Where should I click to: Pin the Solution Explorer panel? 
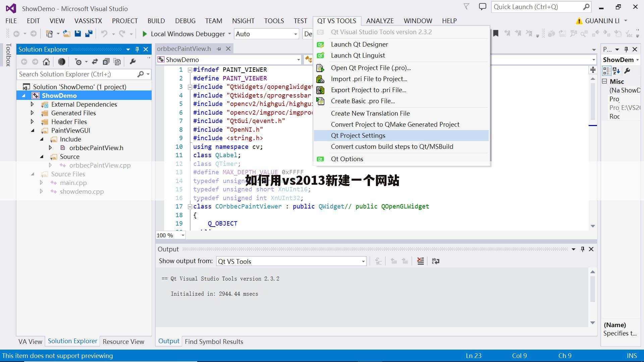tap(137, 49)
